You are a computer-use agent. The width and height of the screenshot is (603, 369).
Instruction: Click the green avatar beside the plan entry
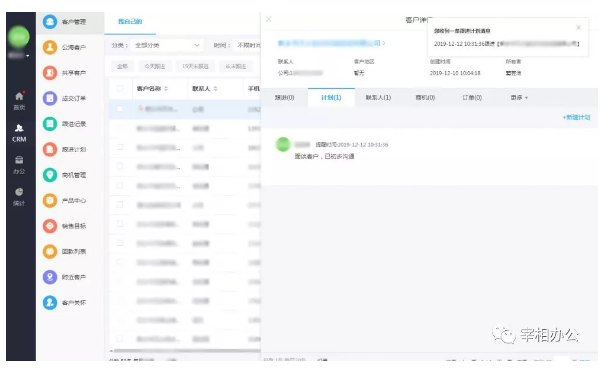pyautogui.click(x=283, y=144)
